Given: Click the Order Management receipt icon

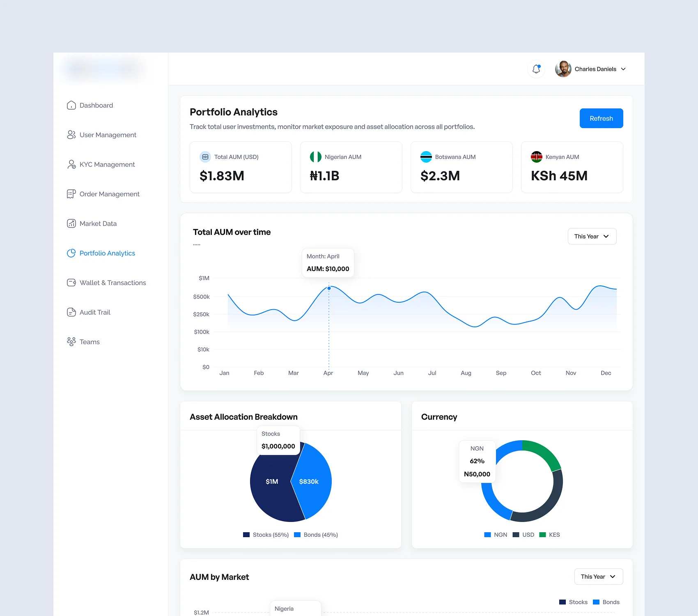Looking at the screenshot, I should point(71,194).
